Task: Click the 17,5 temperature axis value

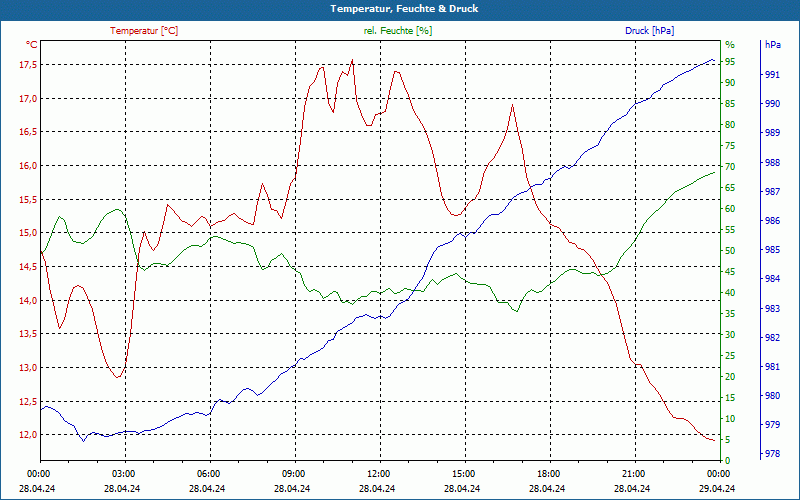Action: [28, 65]
